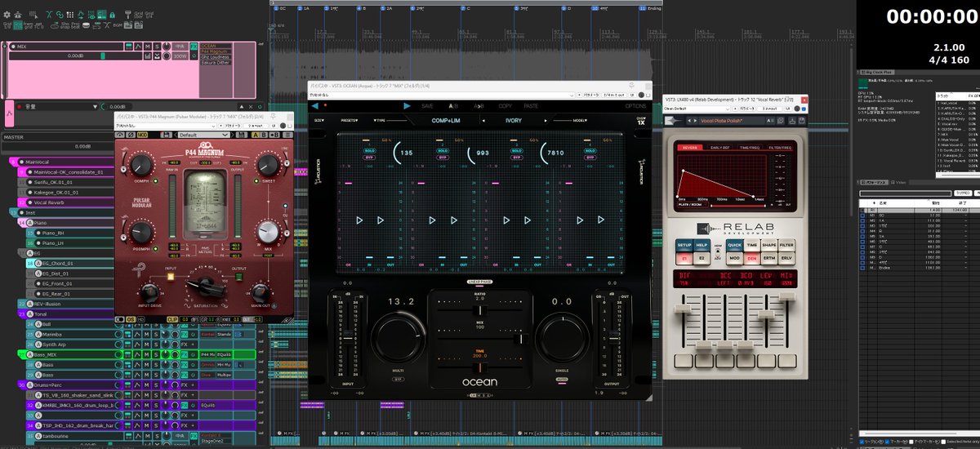Open the P44 Magnum menu hamburger icon
The image size is (980, 449).
pyautogui.click(x=288, y=135)
